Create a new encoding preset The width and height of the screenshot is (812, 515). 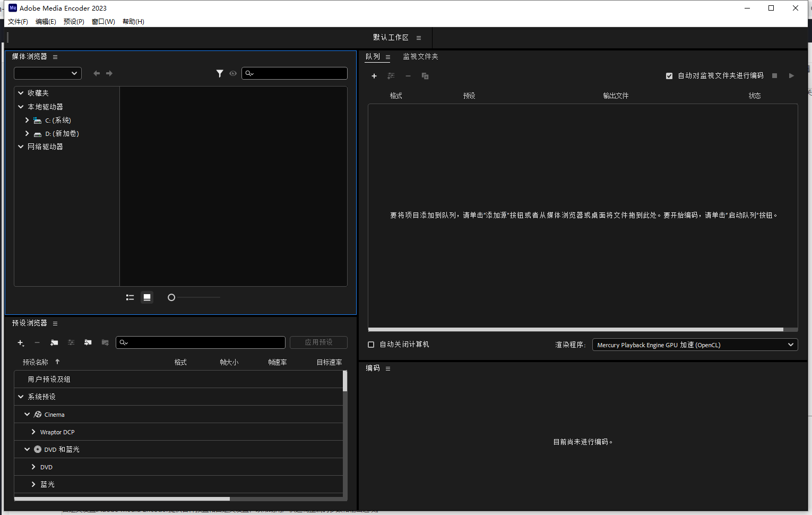(21, 342)
